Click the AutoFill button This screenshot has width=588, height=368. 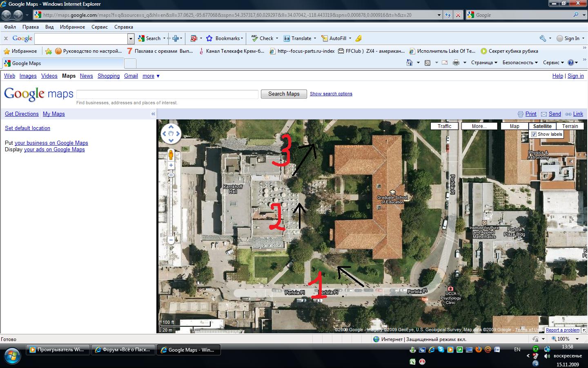pos(334,38)
